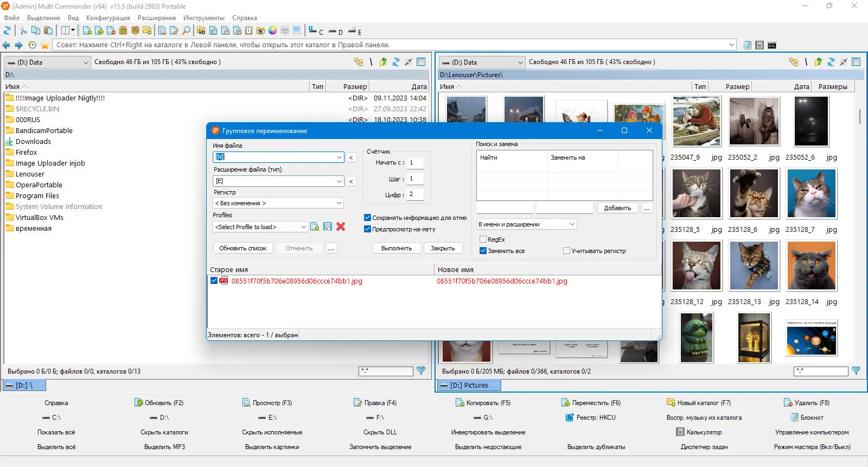Click the 'Выполнить' button
The height and width of the screenshot is (467, 868).
click(x=397, y=248)
